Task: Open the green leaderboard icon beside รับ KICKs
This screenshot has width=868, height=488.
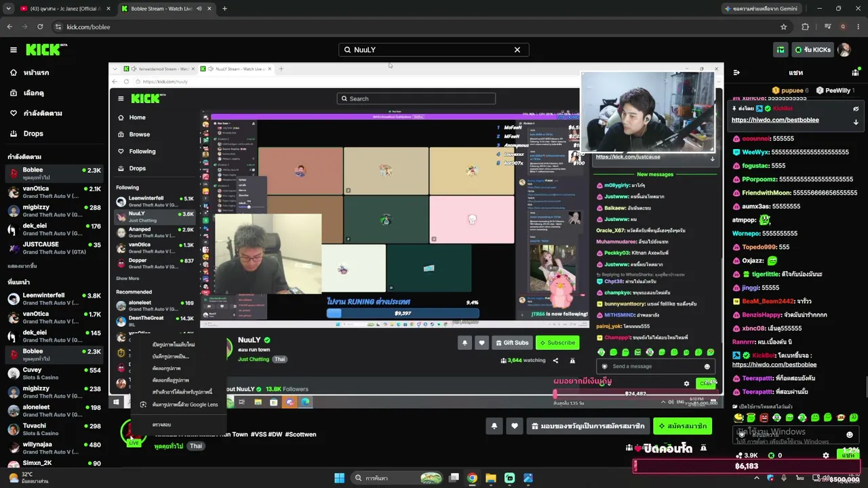Action: click(x=781, y=49)
